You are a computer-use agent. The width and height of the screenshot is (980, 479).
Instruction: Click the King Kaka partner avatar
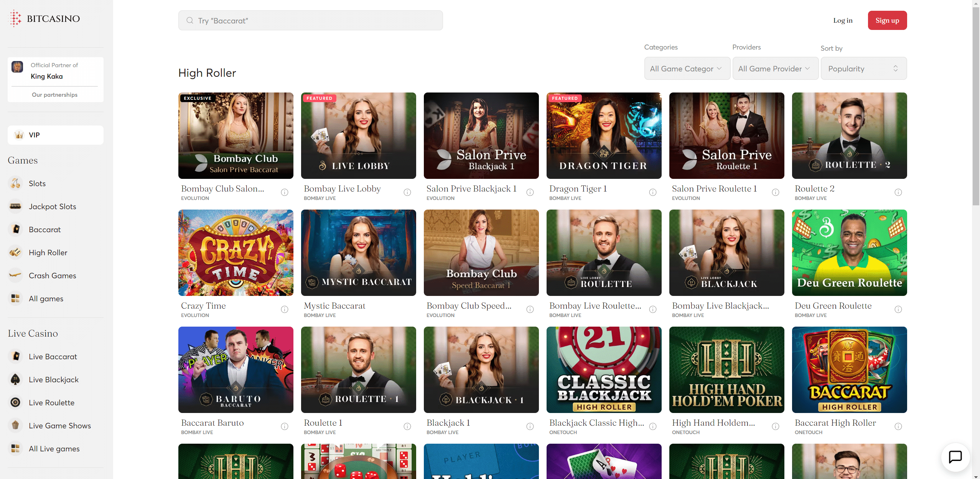coord(17,67)
